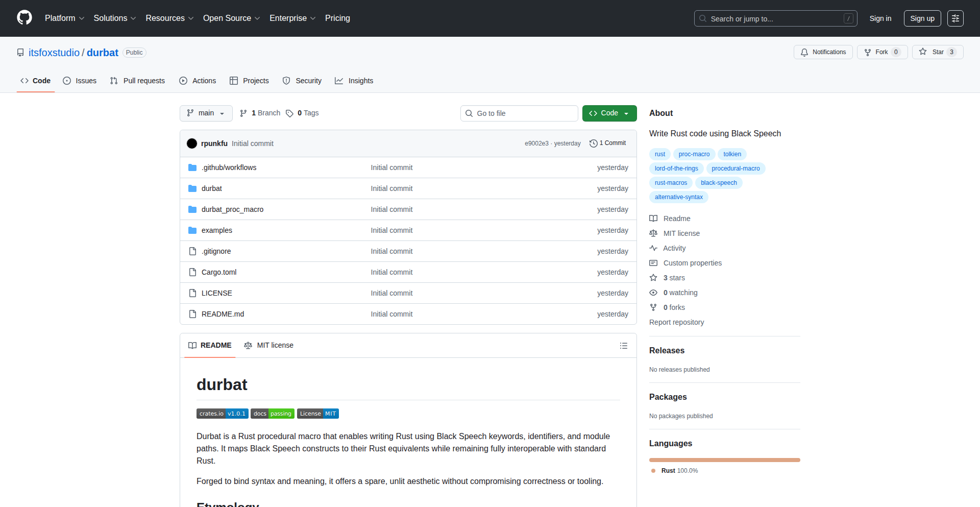Click the README book icon in About section
Screen dimensions: 980x507
click(653, 219)
